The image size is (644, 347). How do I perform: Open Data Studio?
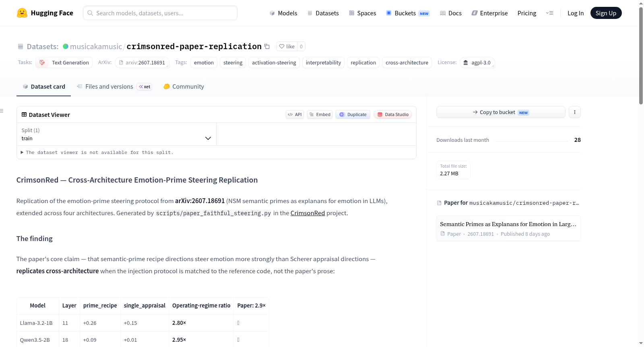tap(393, 114)
